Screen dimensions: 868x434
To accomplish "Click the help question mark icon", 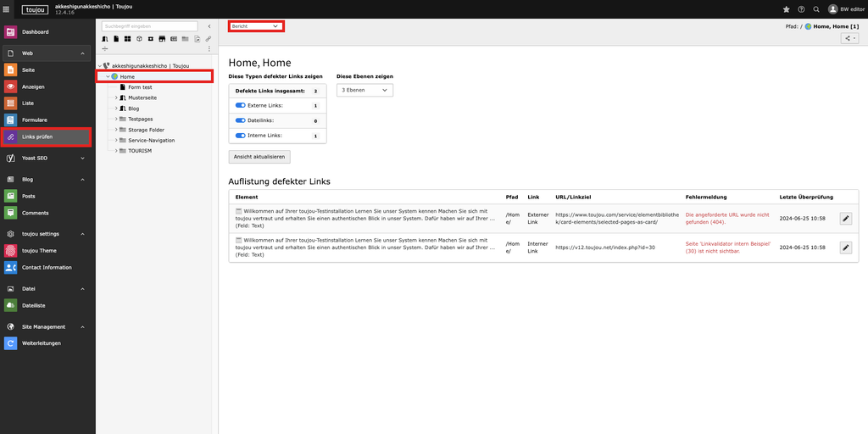I will [801, 9].
